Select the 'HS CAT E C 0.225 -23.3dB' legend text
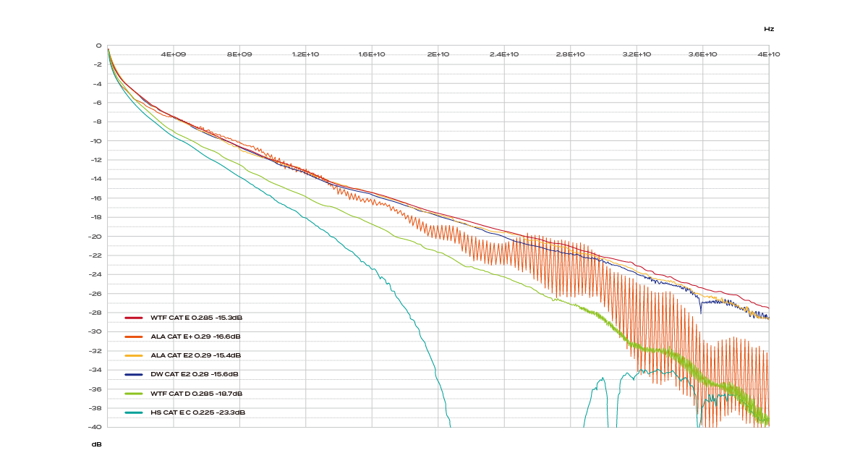The image size is (868, 474). click(x=197, y=412)
